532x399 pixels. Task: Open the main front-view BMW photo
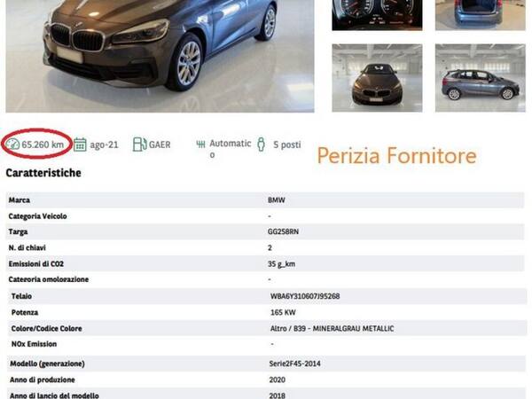pos(160,56)
